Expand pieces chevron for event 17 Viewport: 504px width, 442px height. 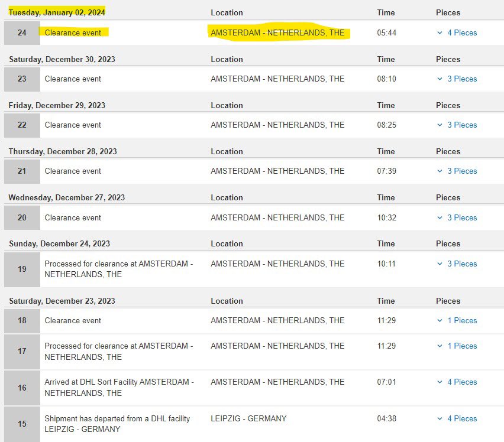tap(440, 346)
